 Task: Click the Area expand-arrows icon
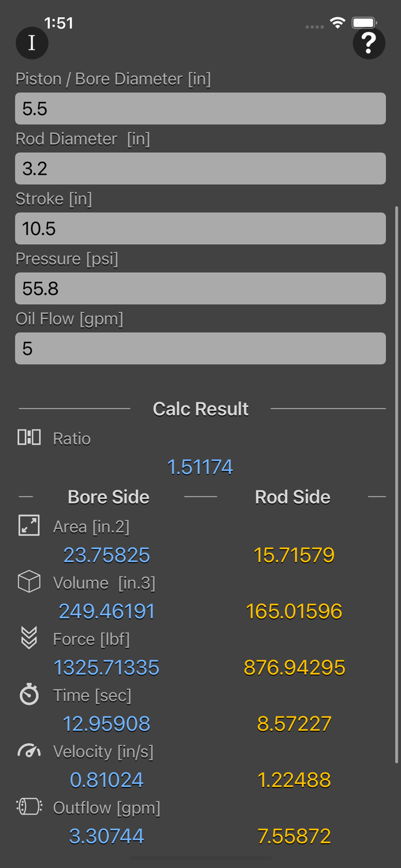coord(28,527)
